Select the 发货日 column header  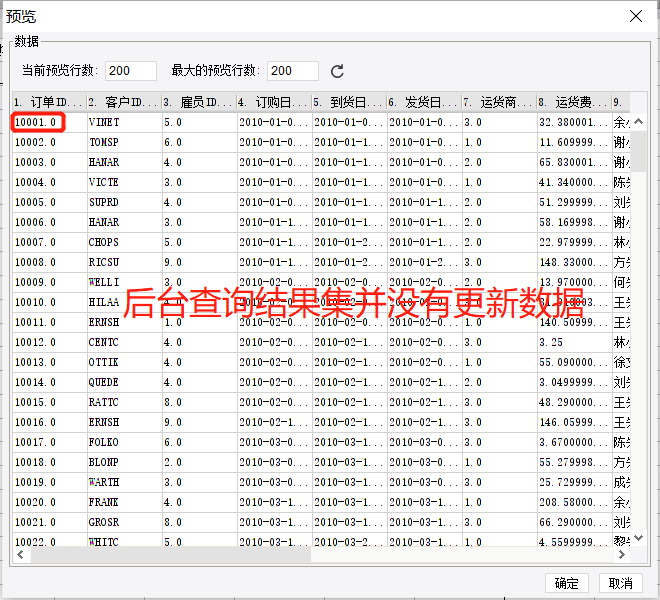click(x=424, y=102)
